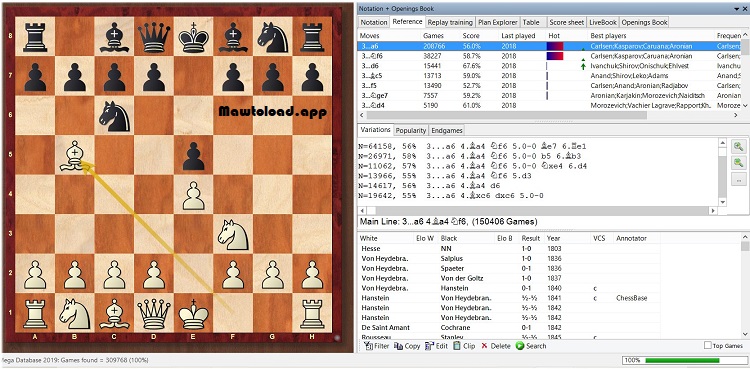750x369 pixels.
Task: Click moves list scroll-down arrow
Action: click(745, 105)
